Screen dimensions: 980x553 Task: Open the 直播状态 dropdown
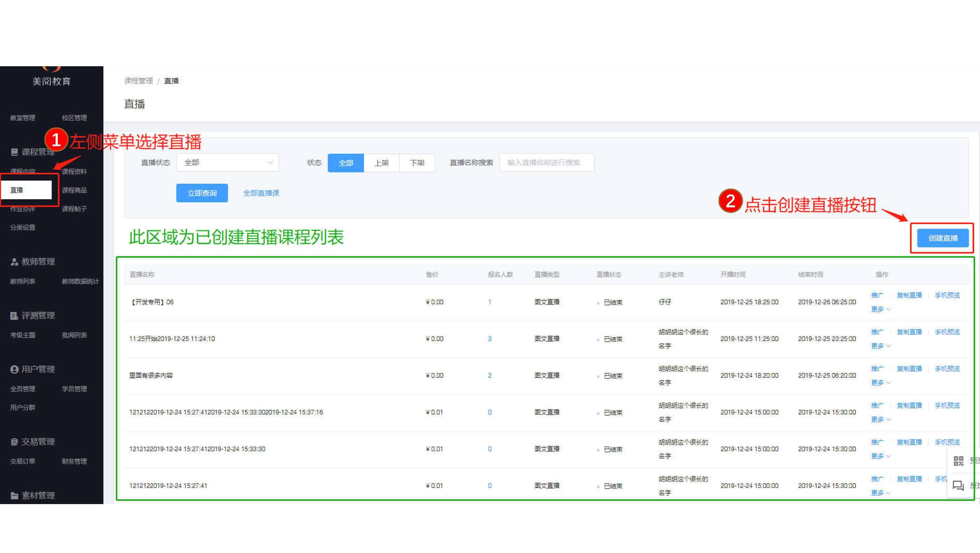pyautogui.click(x=227, y=163)
